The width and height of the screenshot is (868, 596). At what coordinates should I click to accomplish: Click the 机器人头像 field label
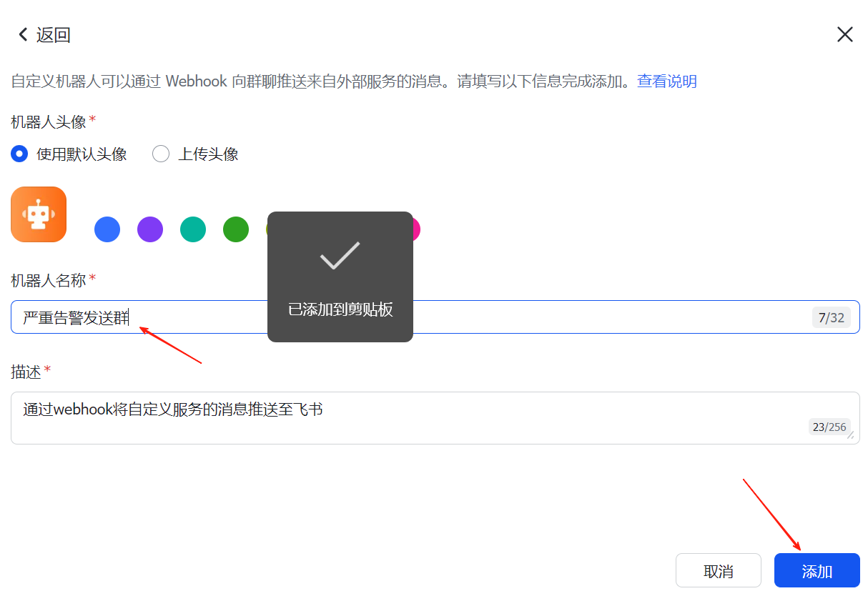click(x=49, y=121)
